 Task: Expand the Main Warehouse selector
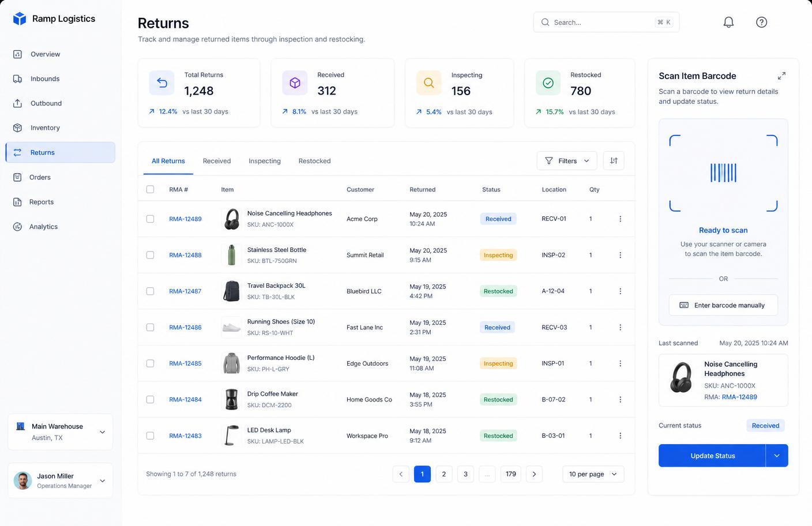pos(60,432)
